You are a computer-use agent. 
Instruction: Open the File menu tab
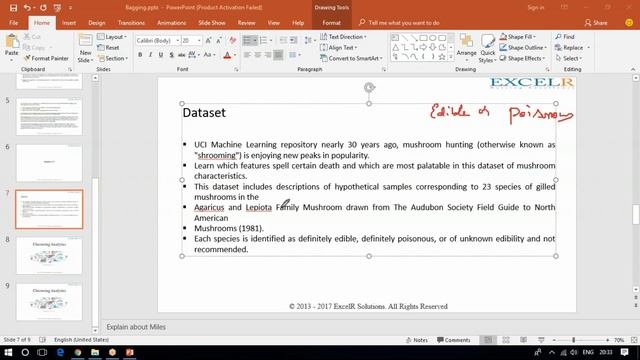pyautogui.click(x=13, y=23)
